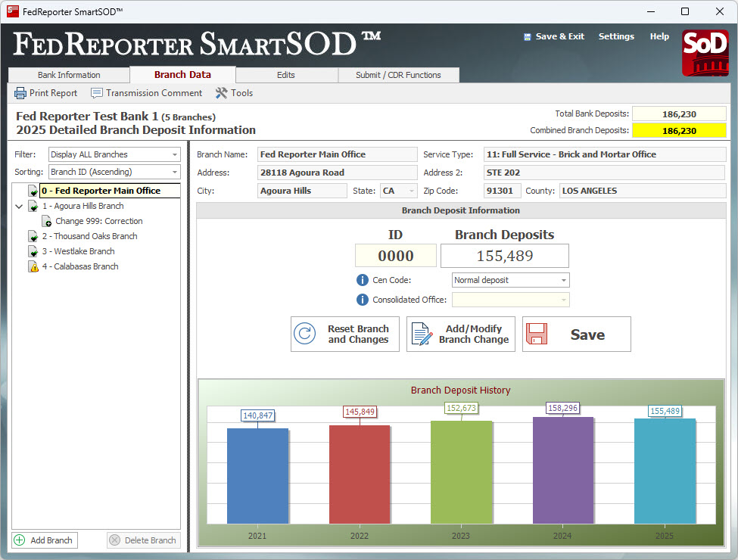This screenshot has height=560, width=738.
Task: Select 4 - Calabasas Branch tree row
Action: [x=80, y=266]
